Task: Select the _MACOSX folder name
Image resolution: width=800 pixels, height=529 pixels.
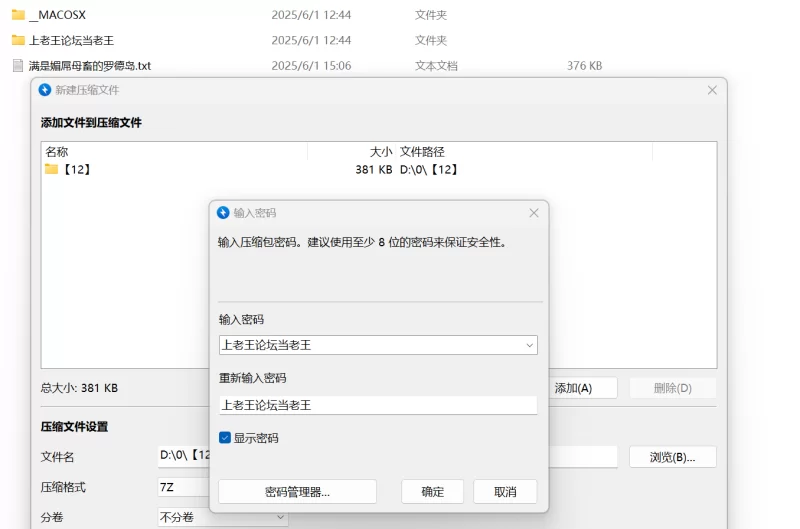Action: [58, 15]
